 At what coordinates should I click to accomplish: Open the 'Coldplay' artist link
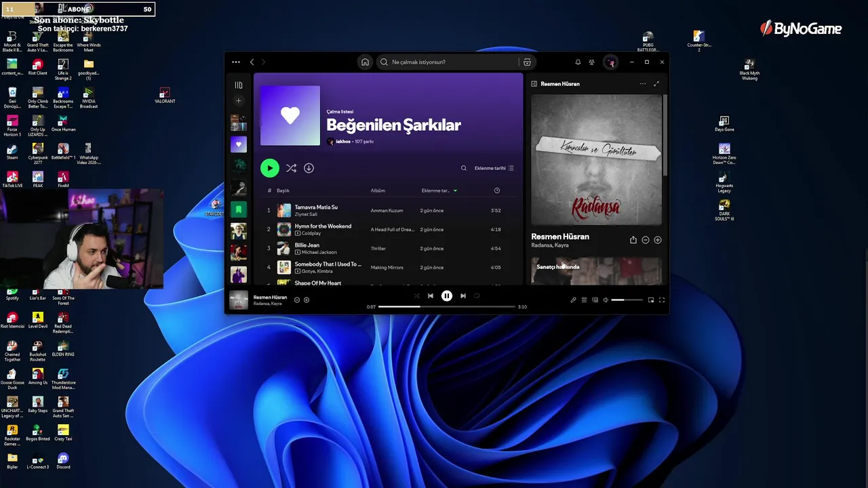311,233
